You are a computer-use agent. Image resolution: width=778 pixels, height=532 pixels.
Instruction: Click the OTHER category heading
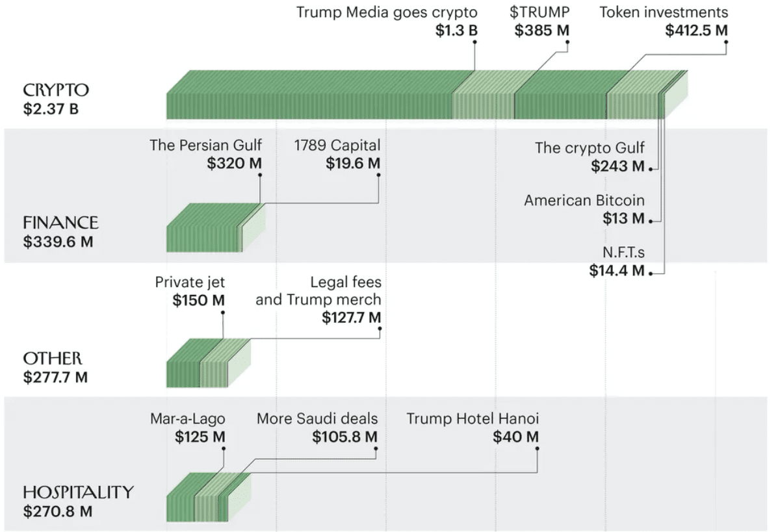click(x=53, y=359)
